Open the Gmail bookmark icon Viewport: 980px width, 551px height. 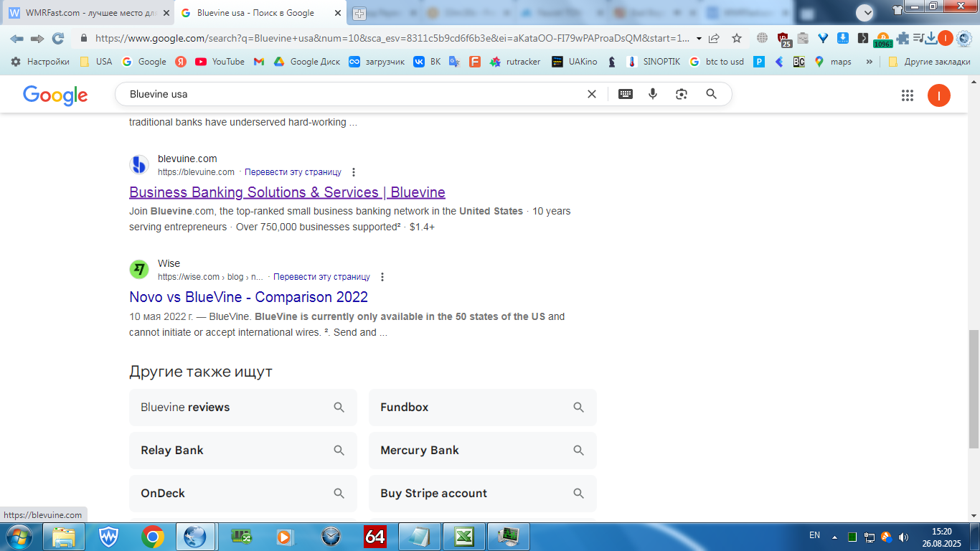[259, 62]
